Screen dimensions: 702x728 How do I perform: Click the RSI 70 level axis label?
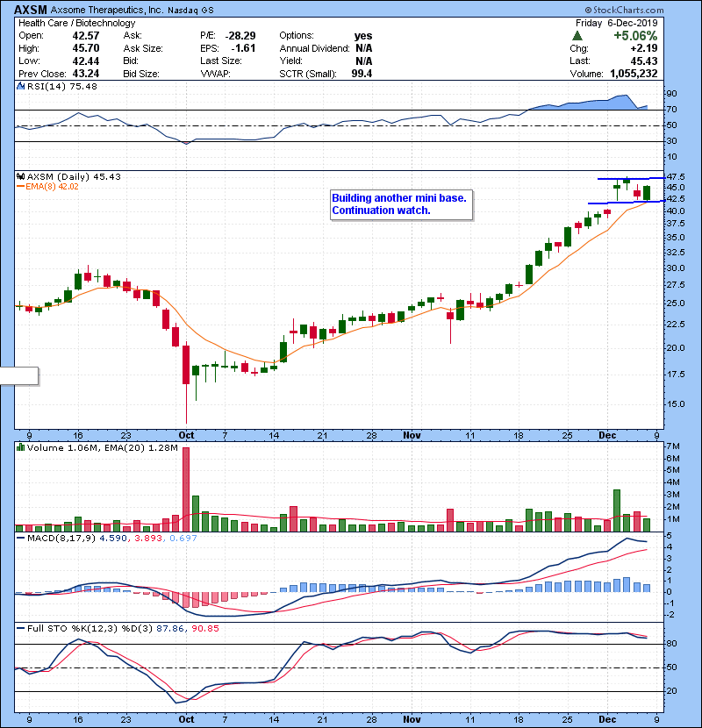pyautogui.click(x=672, y=110)
